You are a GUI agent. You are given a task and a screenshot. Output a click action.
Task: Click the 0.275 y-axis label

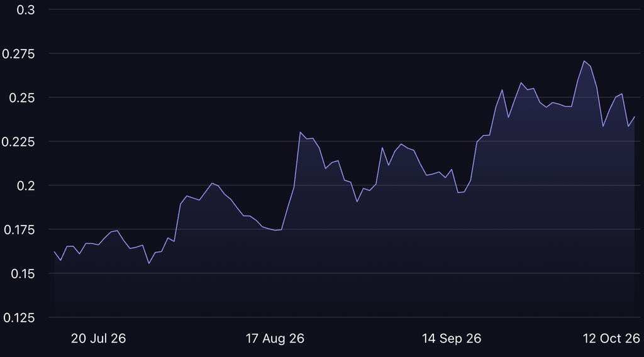pos(18,54)
